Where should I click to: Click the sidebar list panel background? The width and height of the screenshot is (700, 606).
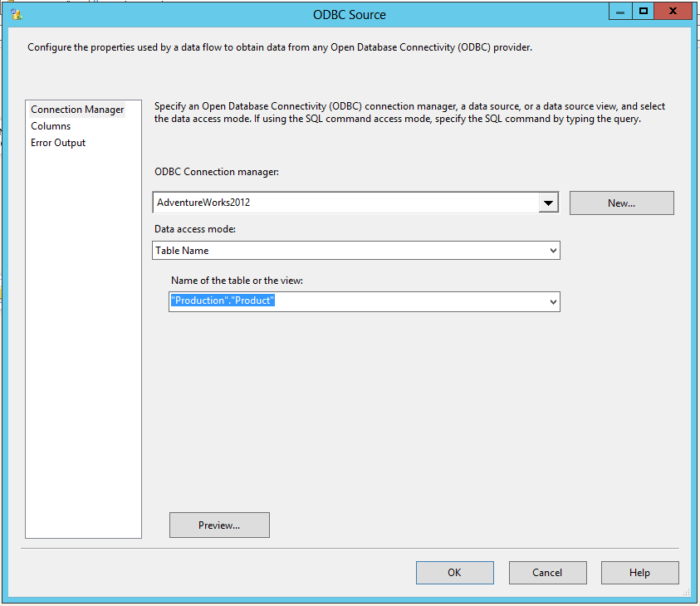tap(83, 332)
